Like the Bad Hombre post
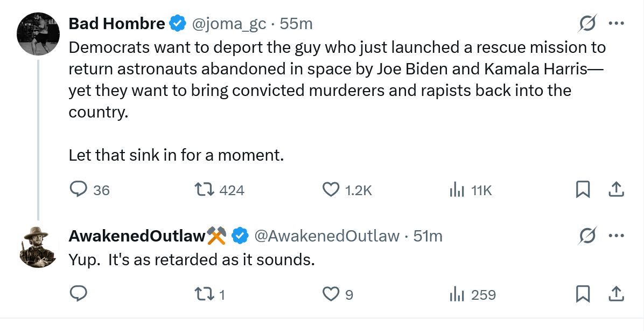The image size is (644, 331). point(330,190)
